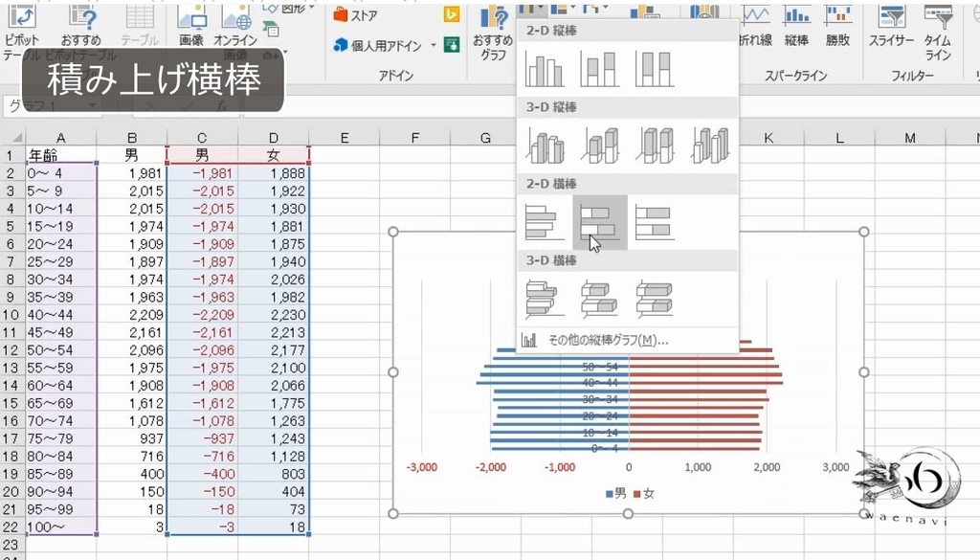Insert a タイムライン timeline filter
This screenshot has width=980, height=560.
[x=938, y=34]
